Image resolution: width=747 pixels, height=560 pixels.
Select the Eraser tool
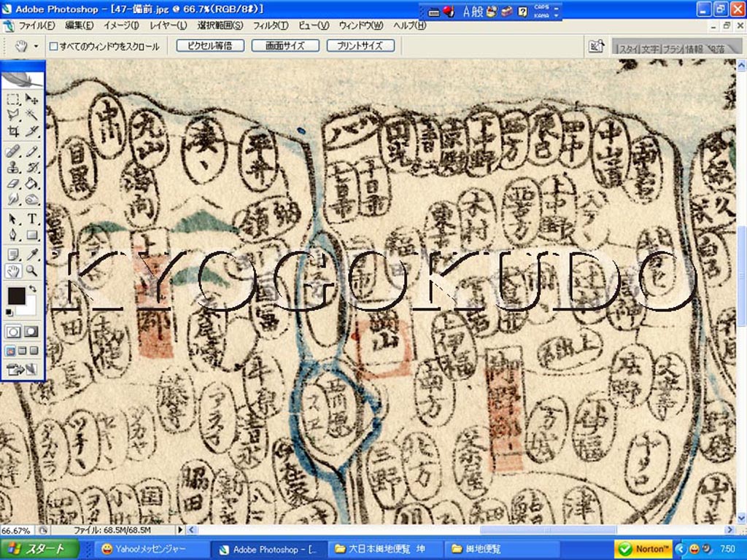coord(13,183)
